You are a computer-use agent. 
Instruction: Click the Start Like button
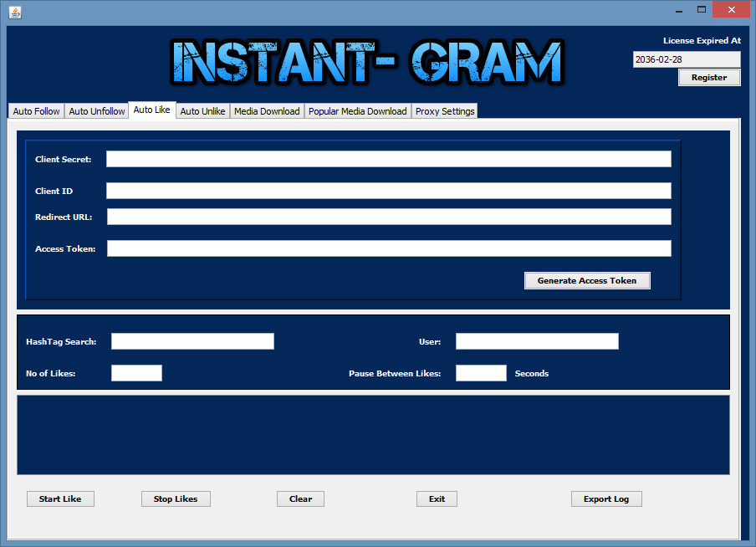[x=60, y=498]
